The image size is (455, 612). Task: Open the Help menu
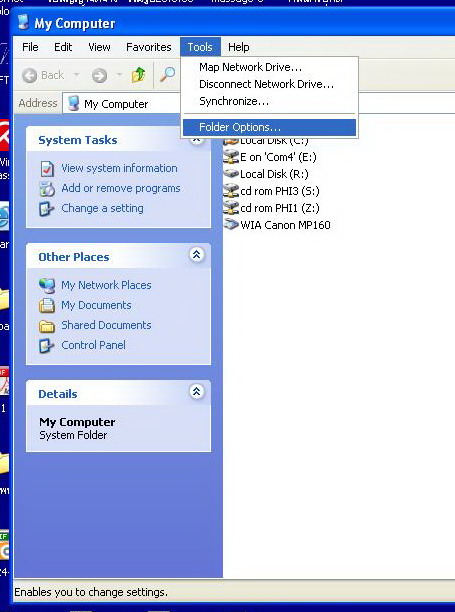[x=239, y=47]
